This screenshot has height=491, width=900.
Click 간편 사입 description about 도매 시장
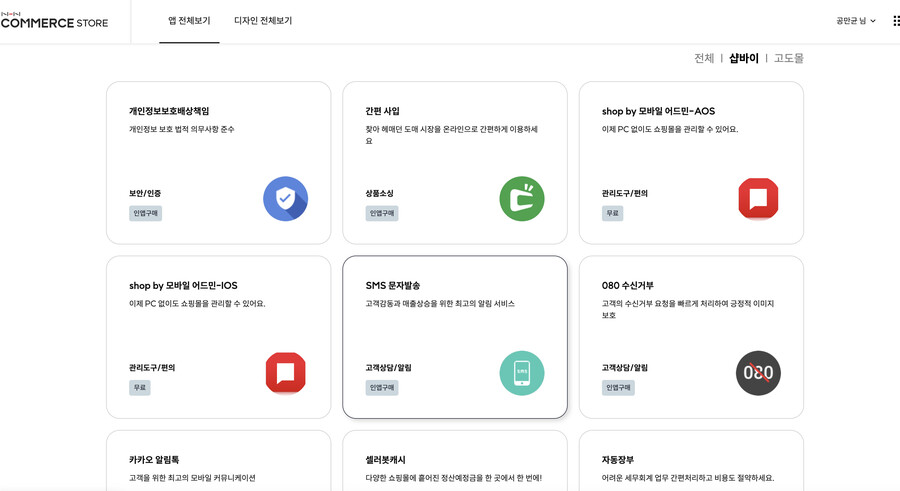pos(452,135)
